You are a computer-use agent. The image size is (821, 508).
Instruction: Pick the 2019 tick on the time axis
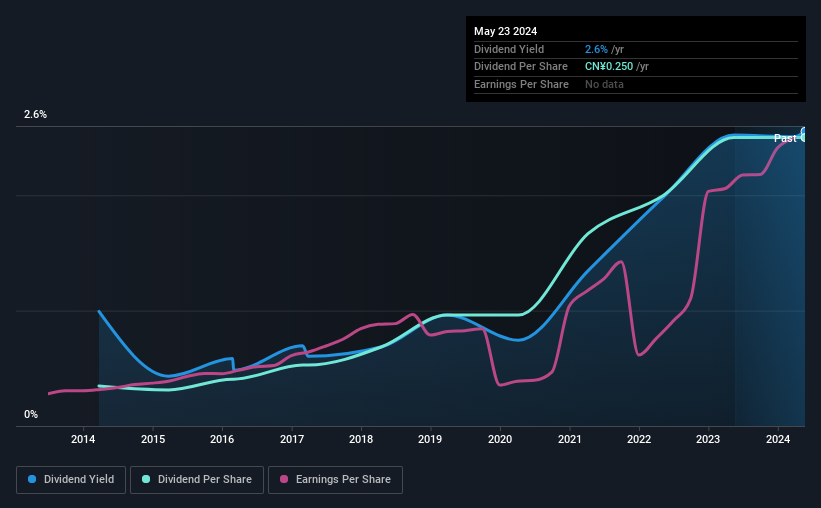coord(430,439)
